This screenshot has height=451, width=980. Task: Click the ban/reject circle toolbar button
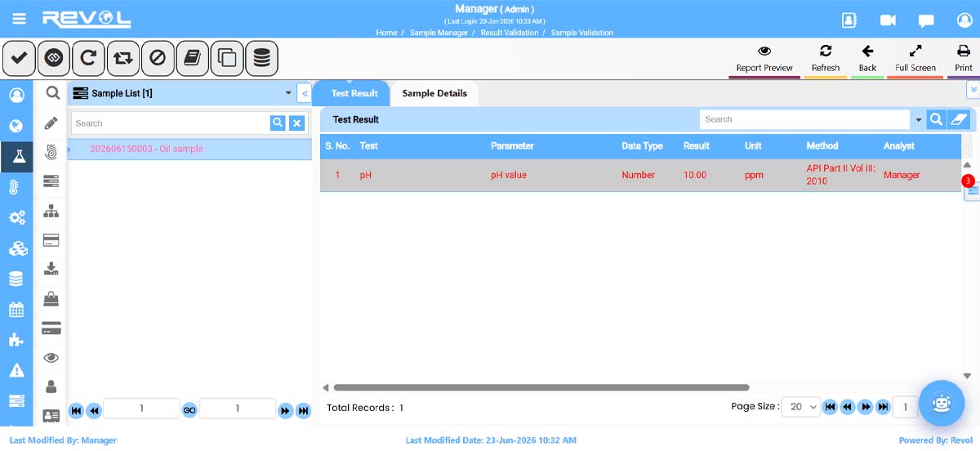pyautogui.click(x=158, y=58)
